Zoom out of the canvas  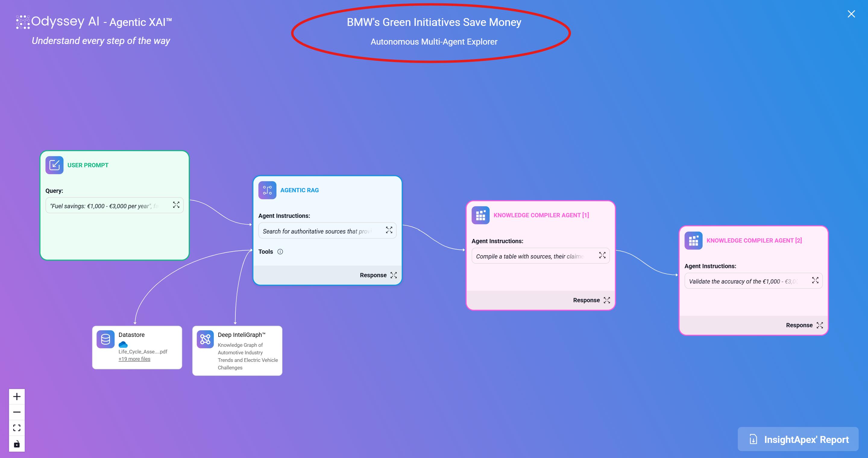coord(17,412)
